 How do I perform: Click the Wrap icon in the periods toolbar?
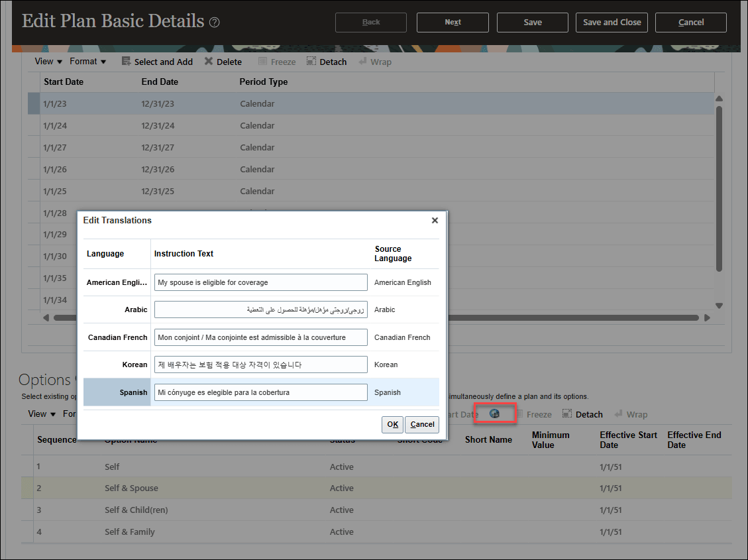pos(363,61)
